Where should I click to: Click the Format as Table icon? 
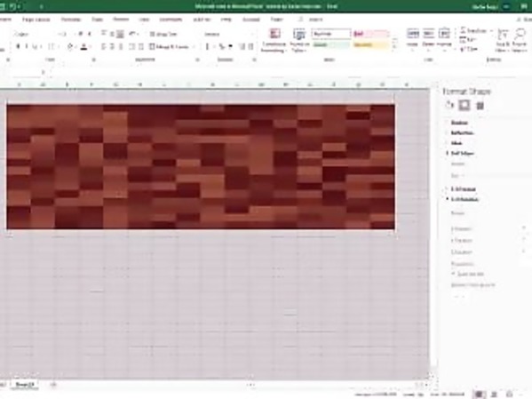pyautogui.click(x=299, y=40)
